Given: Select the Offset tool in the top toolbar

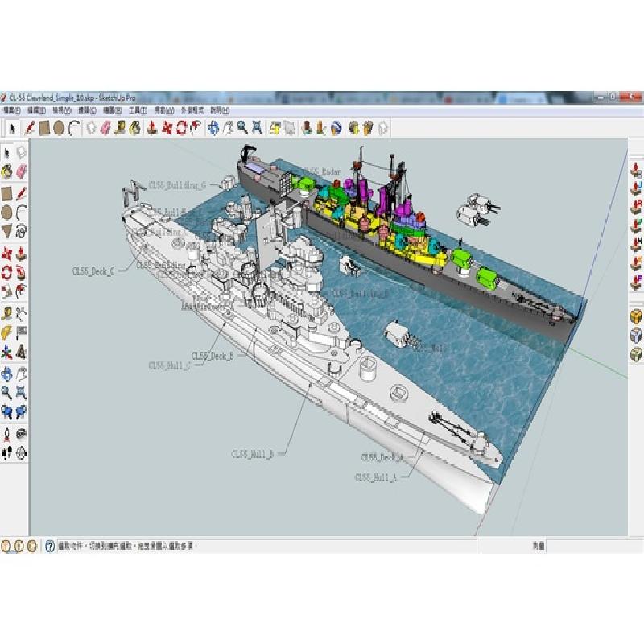Looking at the screenshot, I should [x=196, y=128].
